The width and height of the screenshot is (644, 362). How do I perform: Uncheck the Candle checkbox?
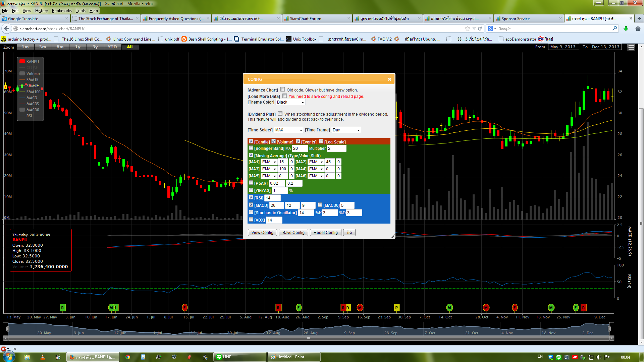click(251, 141)
